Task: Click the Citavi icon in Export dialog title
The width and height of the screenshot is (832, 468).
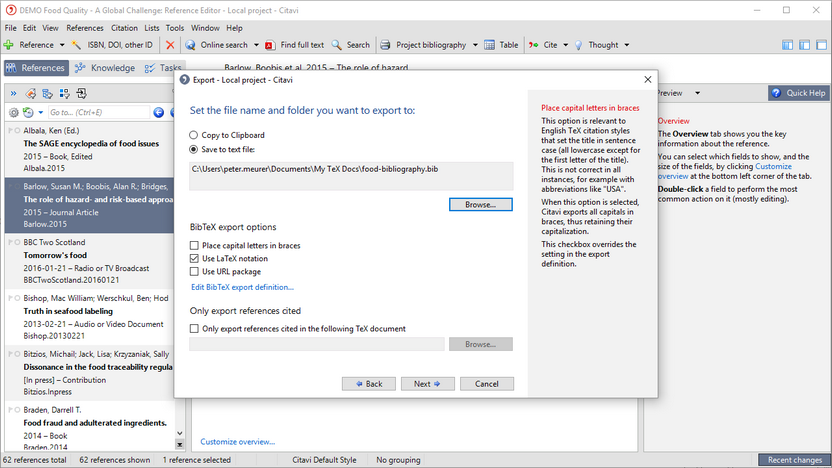Action: pyautogui.click(x=185, y=80)
